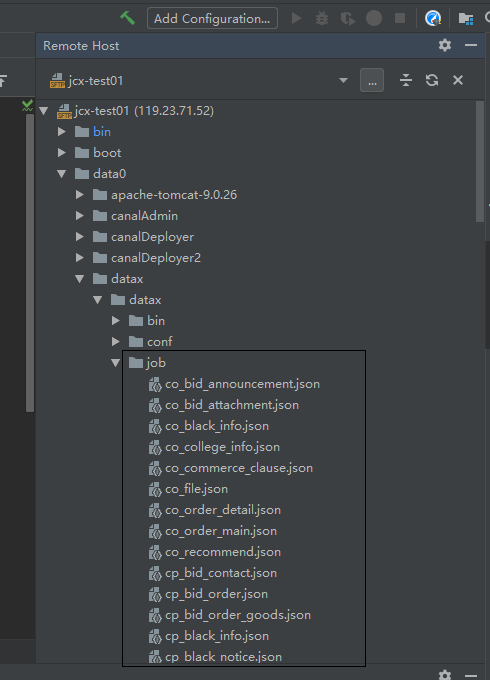The height and width of the screenshot is (680, 490).
Task: Open Remote Host panel settings gear
Action: [x=445, y=45]
